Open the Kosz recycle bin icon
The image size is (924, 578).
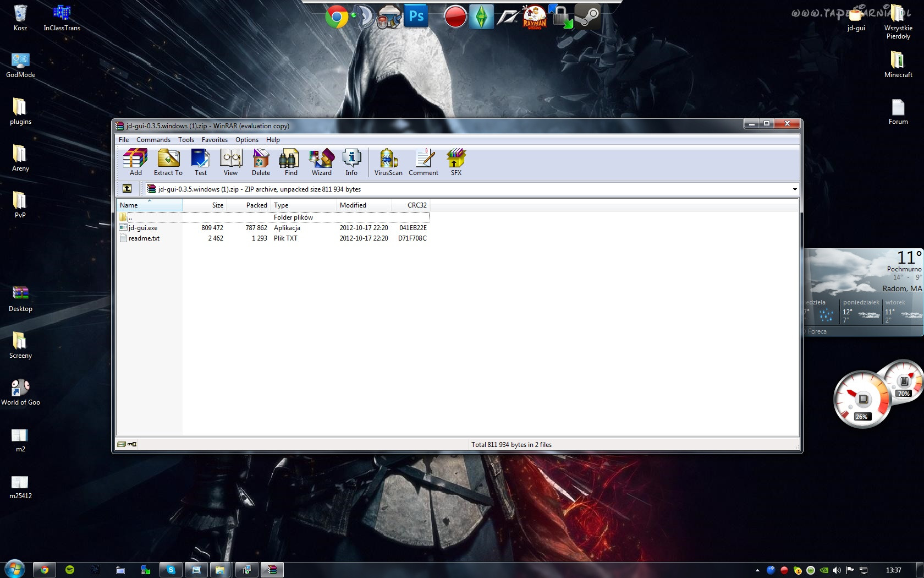20,18
